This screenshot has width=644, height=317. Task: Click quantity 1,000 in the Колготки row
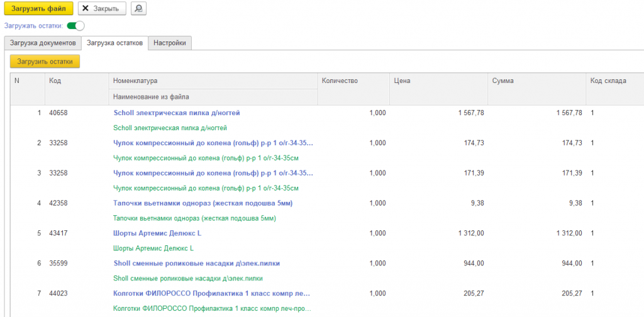(x=377, y=294)
